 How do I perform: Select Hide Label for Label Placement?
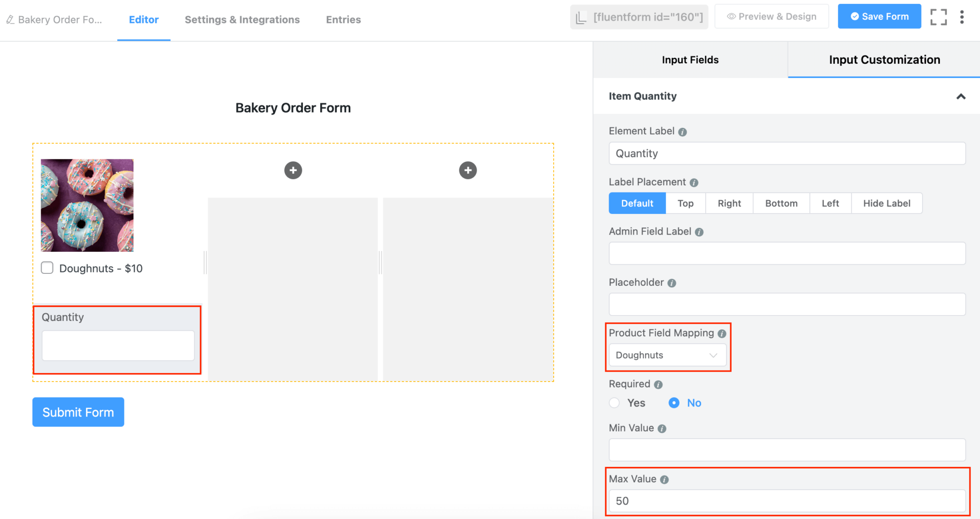(x=886, y=203)
